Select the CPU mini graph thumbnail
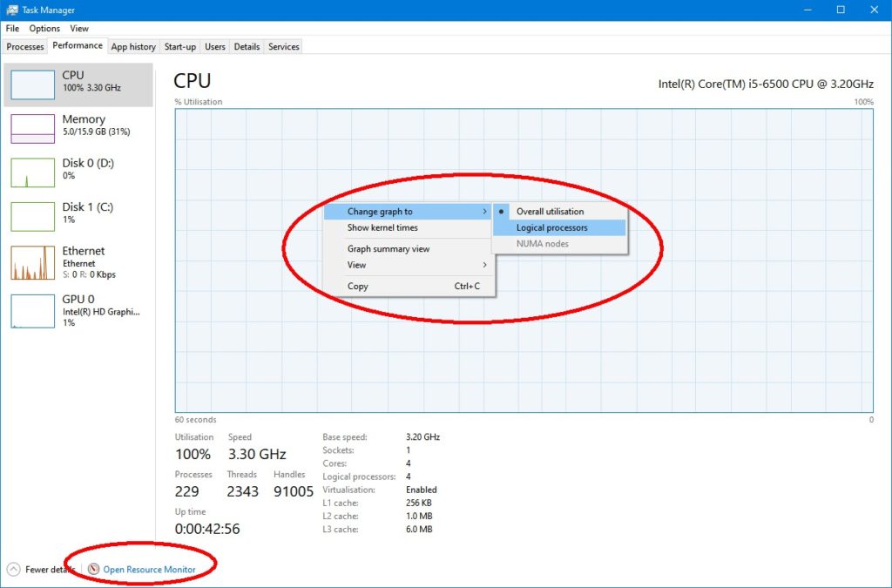Viewport: 892px width, 588px height. (32, 85)
